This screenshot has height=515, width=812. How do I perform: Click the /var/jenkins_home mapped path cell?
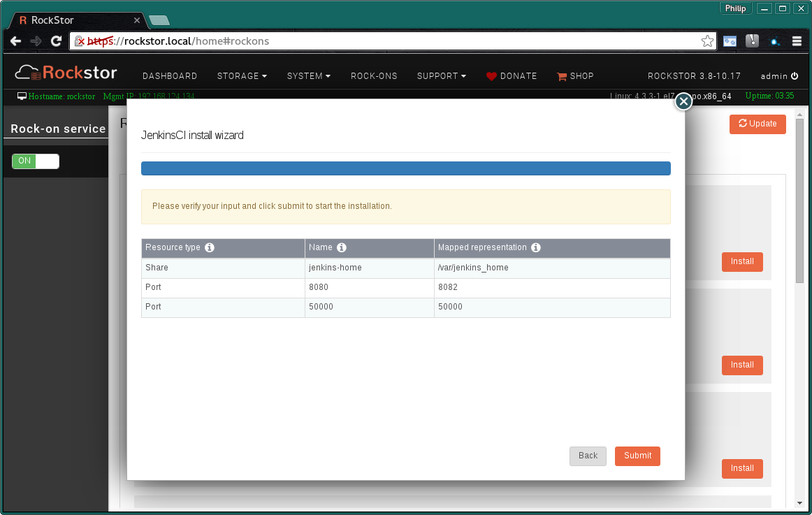pos(552,268)
